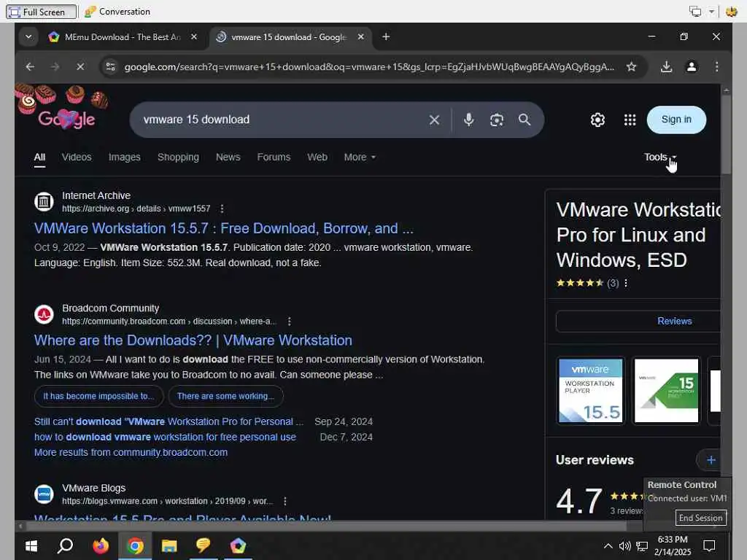Click the Full Screen button
The height and width of the screenshot is (560, 747).
click(x=42, y=12)
